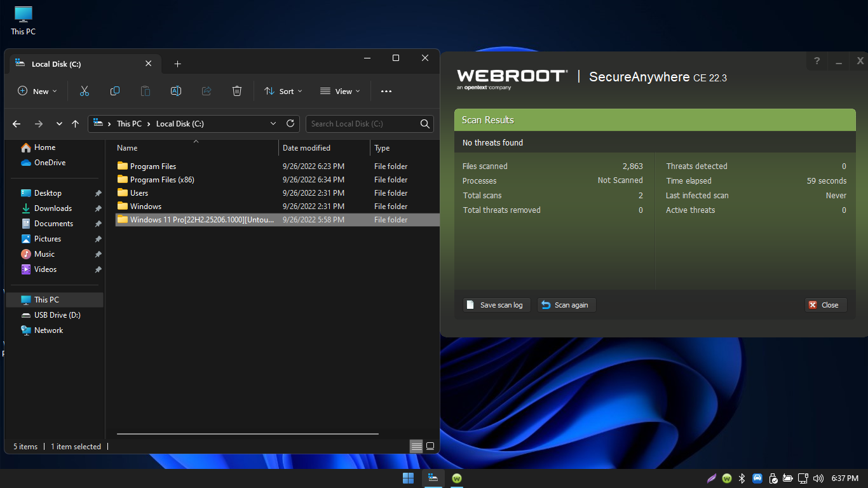Click the Webroot help question mark icon

[817, 61]
